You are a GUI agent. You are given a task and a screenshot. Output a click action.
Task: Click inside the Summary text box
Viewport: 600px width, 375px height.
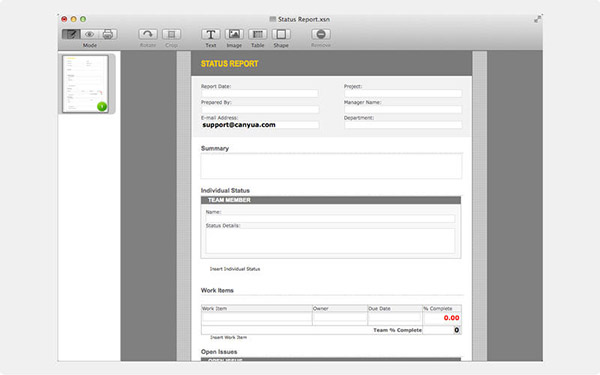331,166
